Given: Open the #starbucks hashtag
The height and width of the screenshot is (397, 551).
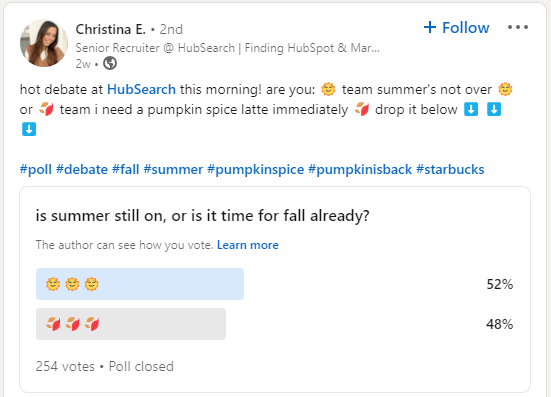Looking at the screenshot, I should 450,169.
